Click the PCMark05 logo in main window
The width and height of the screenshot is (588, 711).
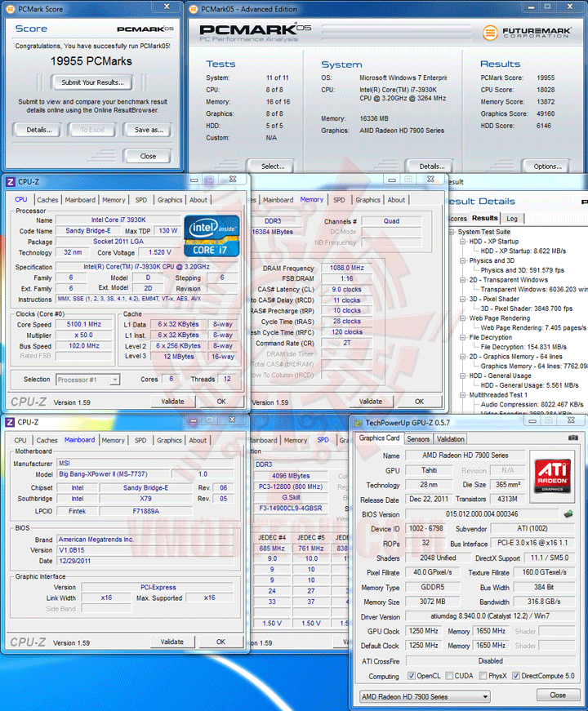[256, 30]
